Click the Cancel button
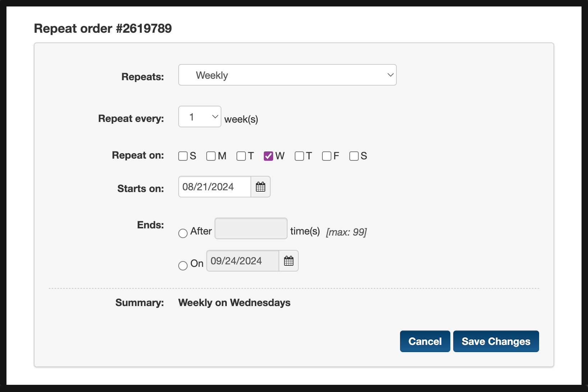Image resolution: width=588 pixels, height=392 pixels. (425, 341)
